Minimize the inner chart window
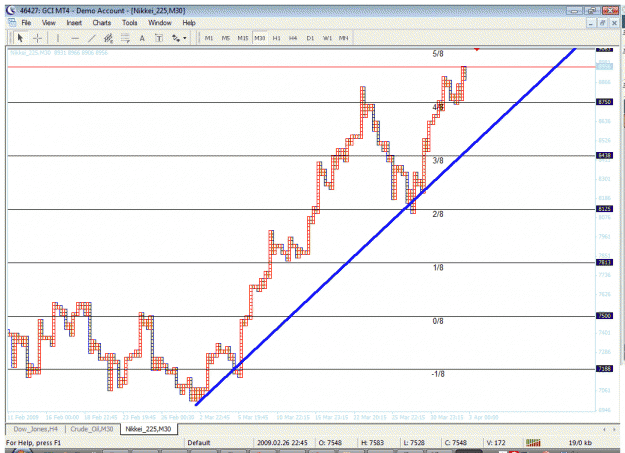625x453 pixels. click(591, 23)
